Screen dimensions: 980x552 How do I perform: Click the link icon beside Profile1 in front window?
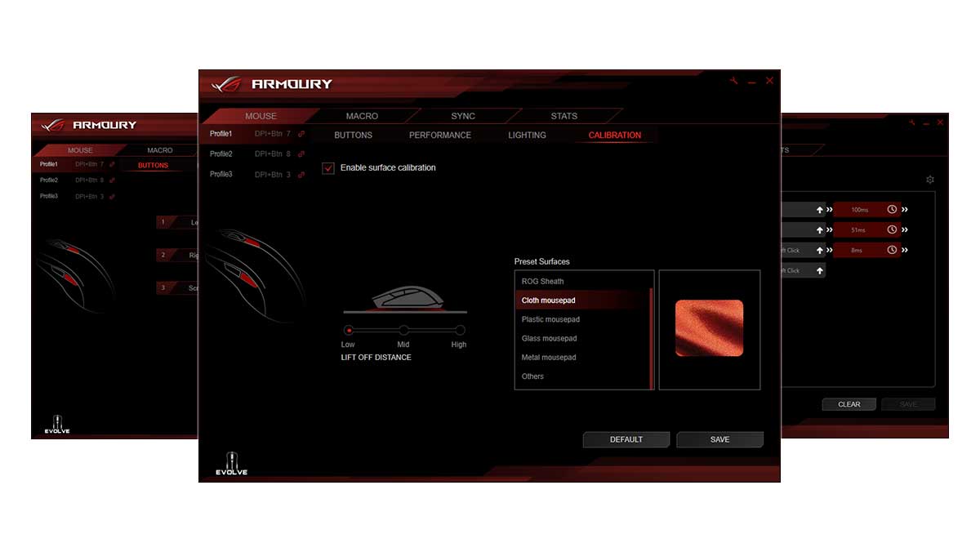301,134
